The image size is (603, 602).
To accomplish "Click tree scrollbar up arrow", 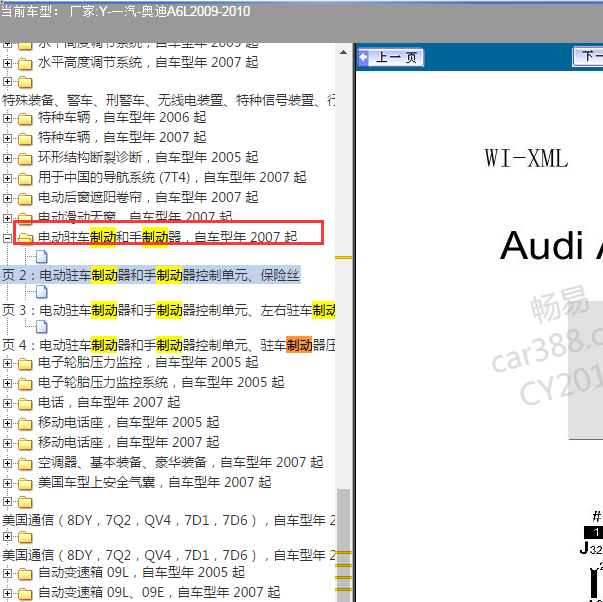I will coord(343,52).
